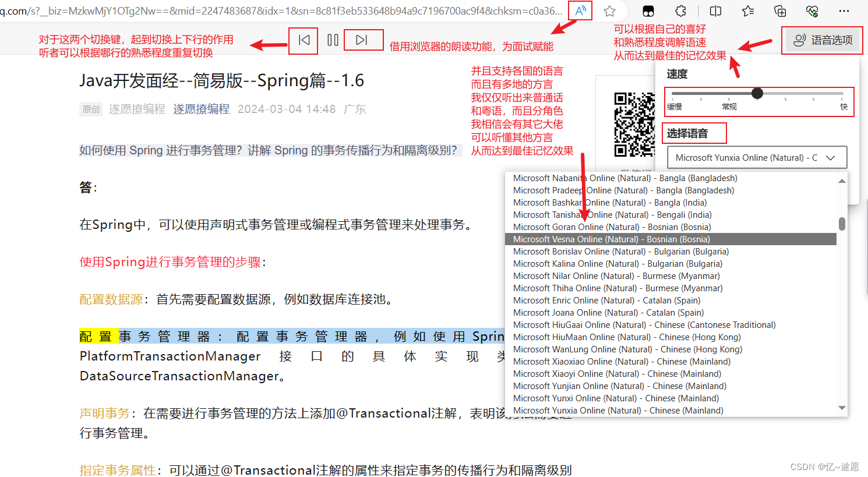Click the 缓慢 slow end of speed slider
Viewport: 868px width, 477px height.
point(675,107)
